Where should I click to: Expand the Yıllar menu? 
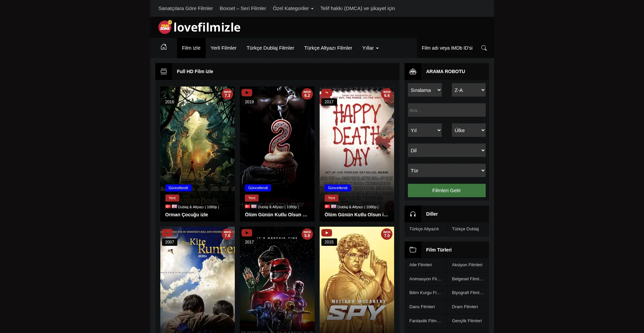pos(370,48)
